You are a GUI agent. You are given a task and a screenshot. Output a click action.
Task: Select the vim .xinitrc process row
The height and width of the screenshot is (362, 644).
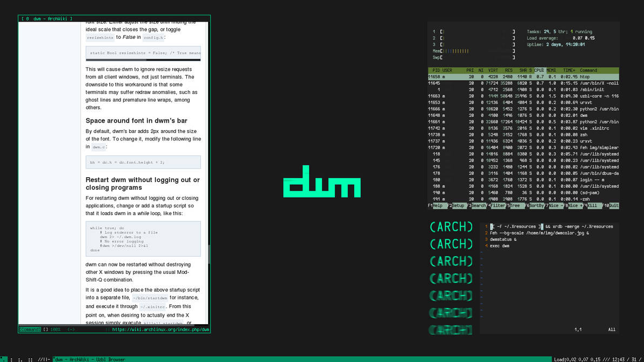point(523,128)
